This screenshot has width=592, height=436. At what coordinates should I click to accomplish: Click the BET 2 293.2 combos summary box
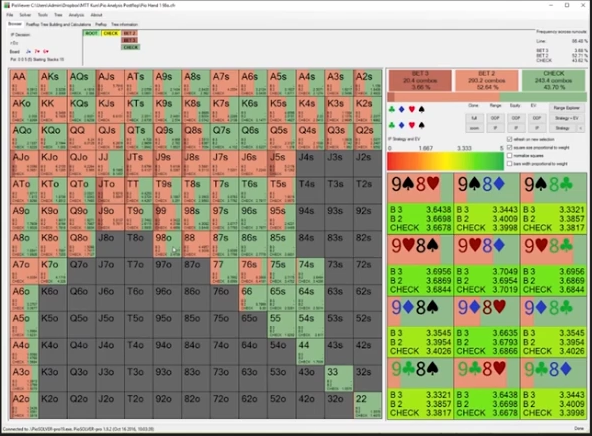click(x=487, y=80)
